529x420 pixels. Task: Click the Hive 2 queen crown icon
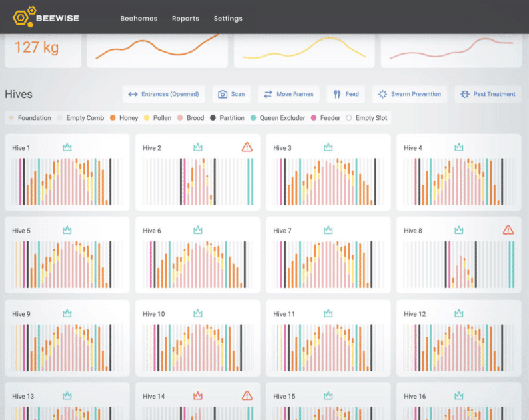198,147
